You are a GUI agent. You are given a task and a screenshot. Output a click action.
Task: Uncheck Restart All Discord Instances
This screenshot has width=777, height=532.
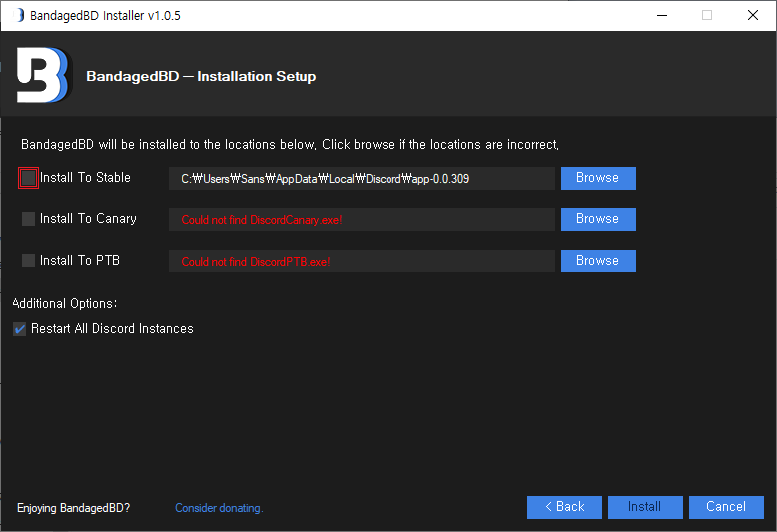tap(19, 329)
